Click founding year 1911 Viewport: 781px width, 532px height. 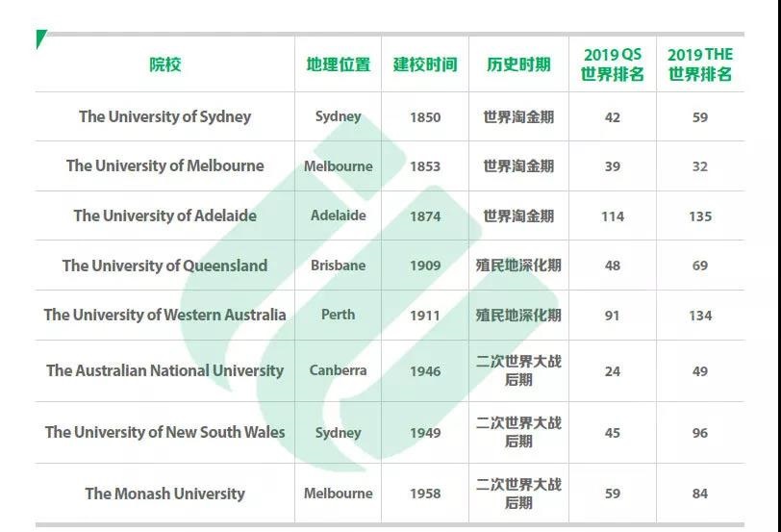pyautogui.click(x=425, y=316)
